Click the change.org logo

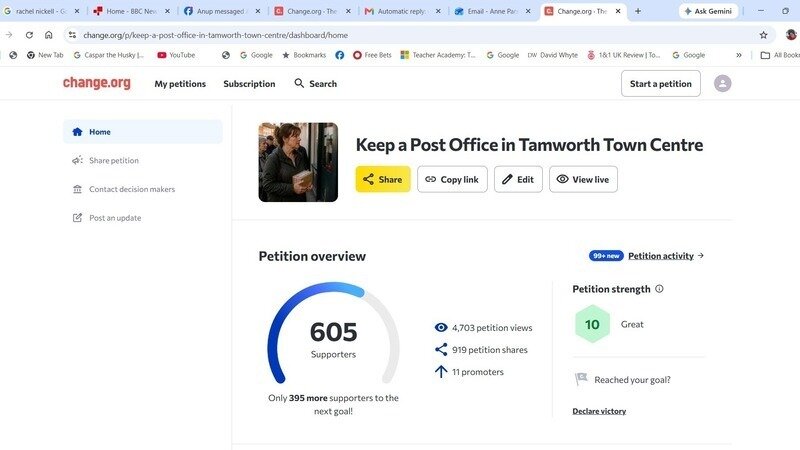(96, 83)
